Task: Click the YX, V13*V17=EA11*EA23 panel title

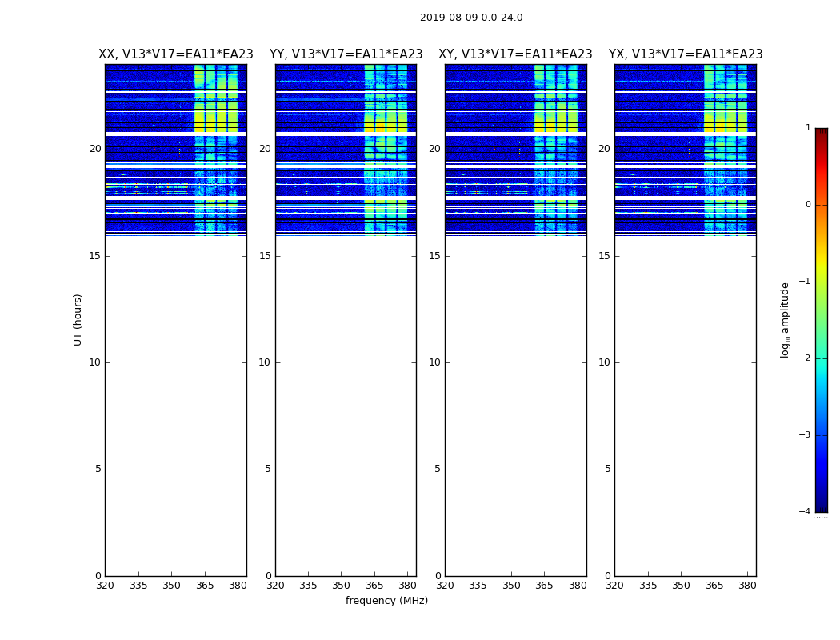Action: pos(685,54)
